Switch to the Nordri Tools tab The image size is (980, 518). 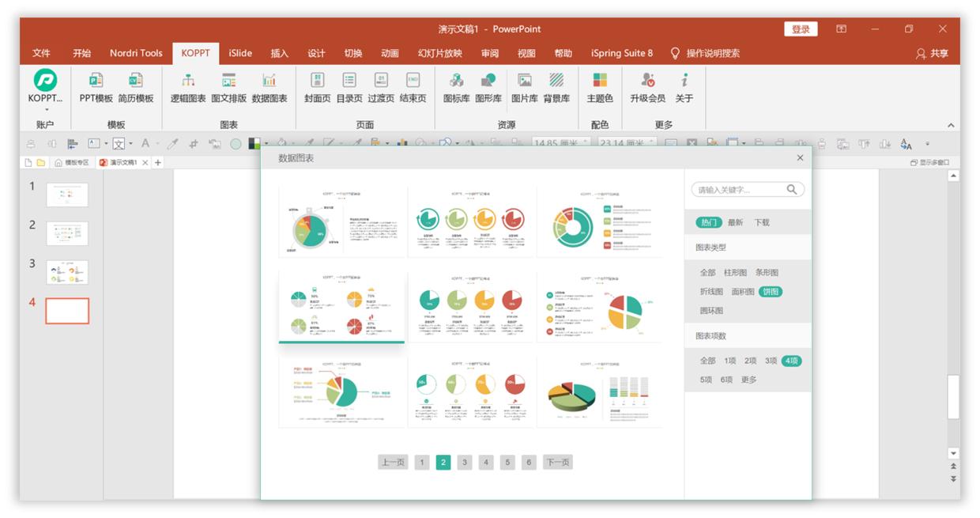coord(136,53)
